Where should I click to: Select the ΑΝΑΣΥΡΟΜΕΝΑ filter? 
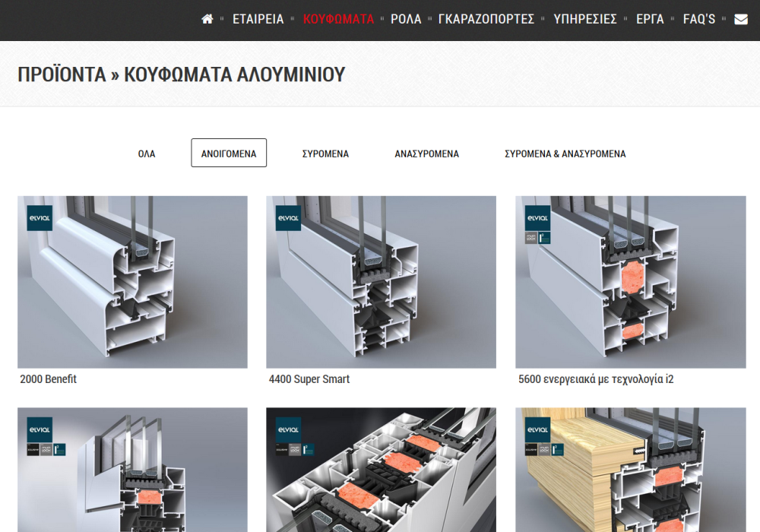[x=426, y=154]
